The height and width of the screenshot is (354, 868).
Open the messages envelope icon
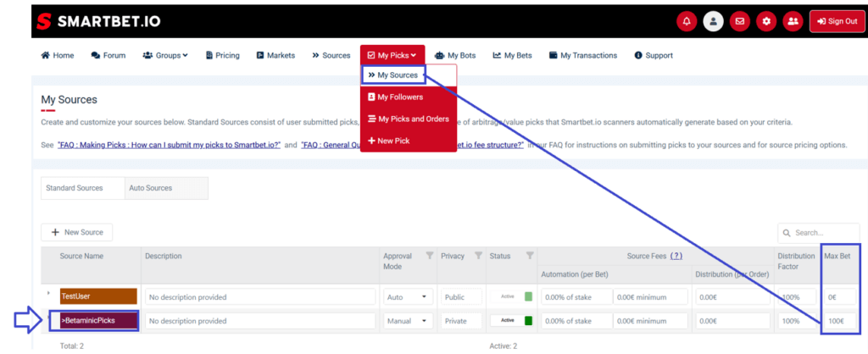click(739, 21)
